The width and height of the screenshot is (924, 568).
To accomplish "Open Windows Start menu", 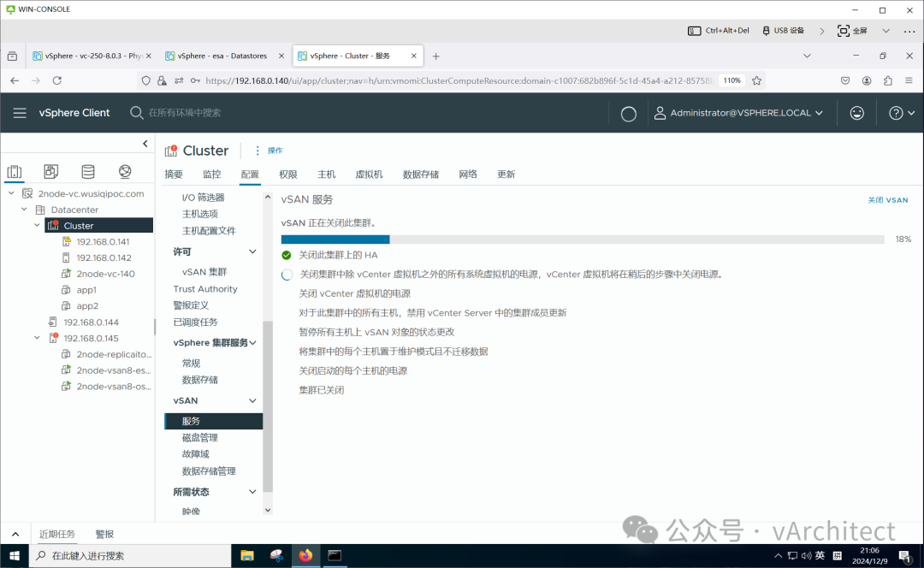I will tap(15, 556).
